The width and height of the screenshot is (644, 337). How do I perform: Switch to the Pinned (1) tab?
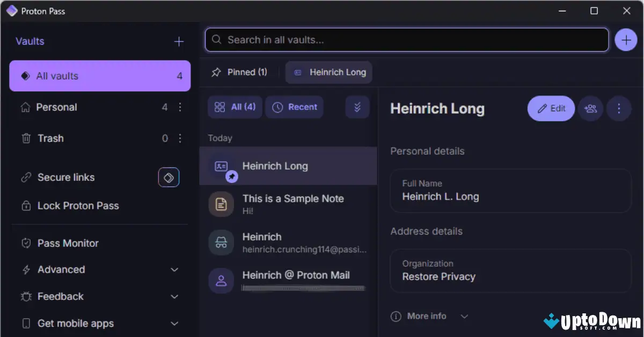click(x=239, y=72)
